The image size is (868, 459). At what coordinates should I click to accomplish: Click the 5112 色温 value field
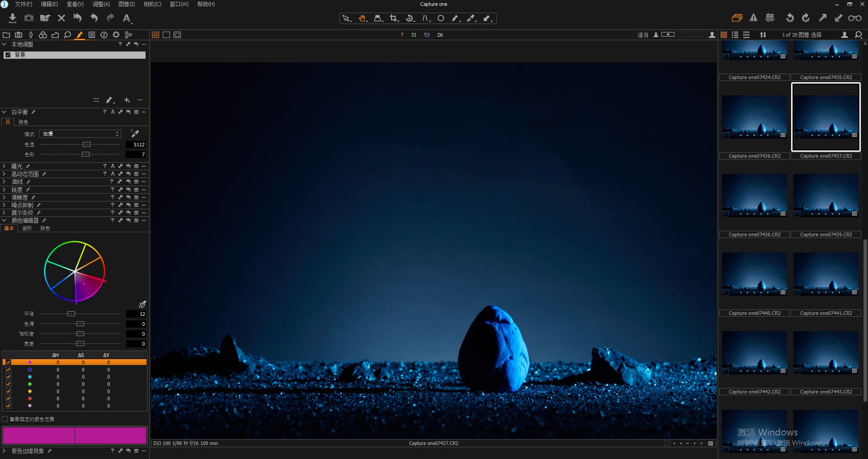pos(136,145)
